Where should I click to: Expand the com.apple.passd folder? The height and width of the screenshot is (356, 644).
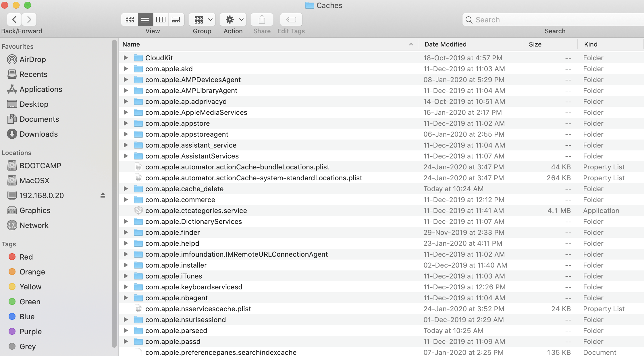tap(126, 341)
